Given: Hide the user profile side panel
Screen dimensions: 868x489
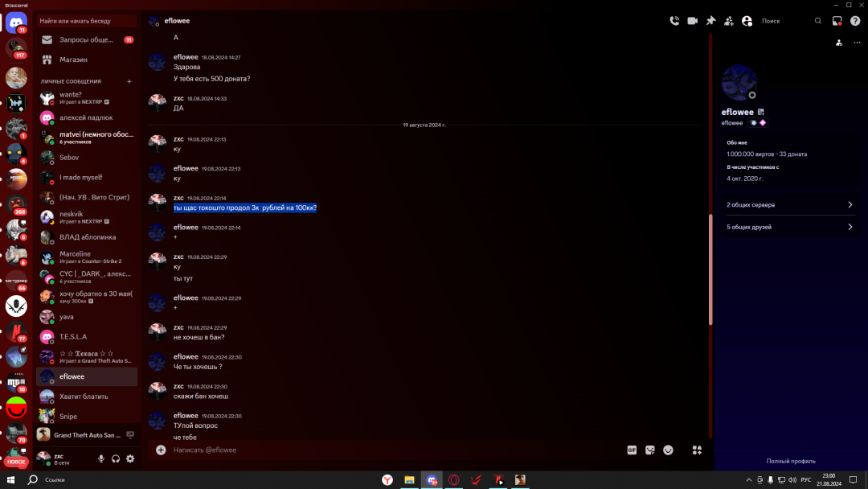Looking at the screenshot, I should (747, 21).
